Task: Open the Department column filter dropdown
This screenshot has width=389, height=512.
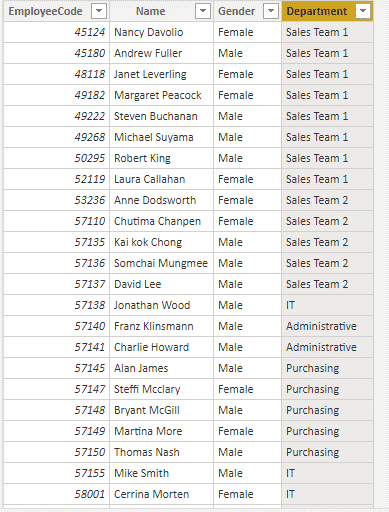Action: pyautogui.click(x=363, y=11)
